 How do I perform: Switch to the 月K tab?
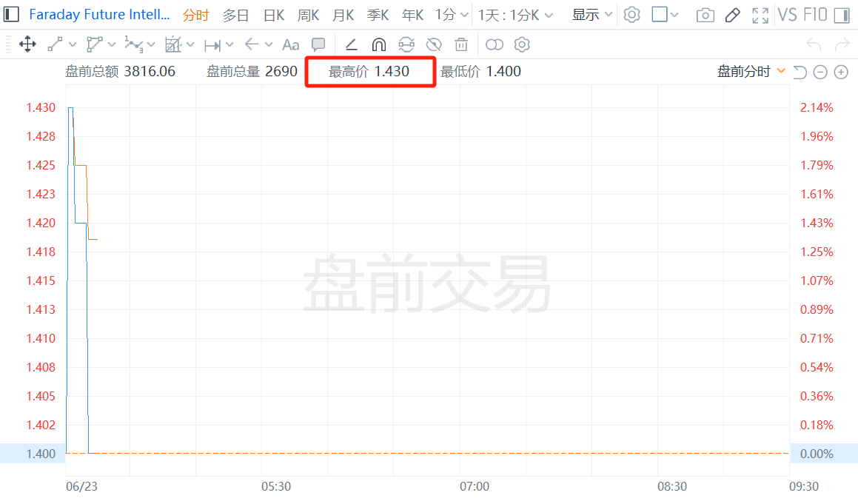click(343, 16)
